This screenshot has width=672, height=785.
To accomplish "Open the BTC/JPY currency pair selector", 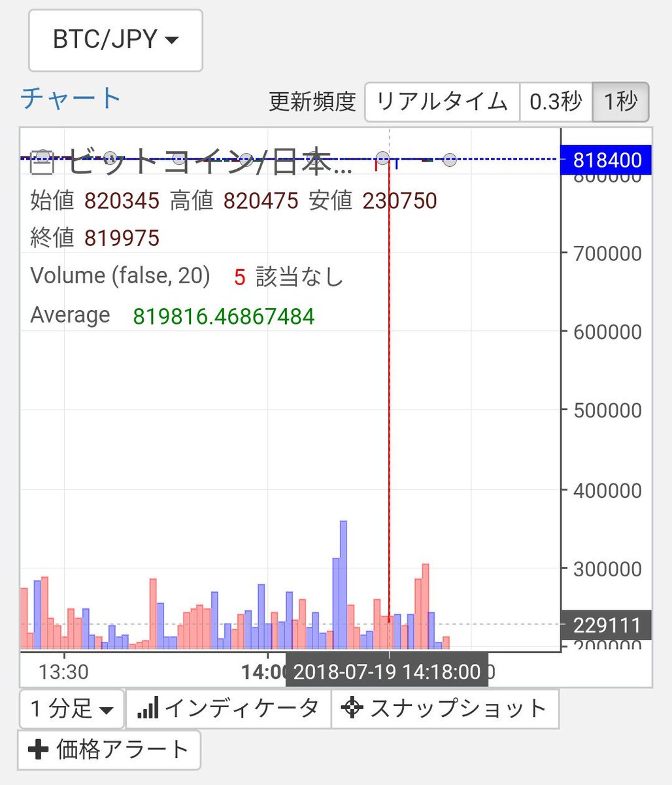I will pos(115,41).
